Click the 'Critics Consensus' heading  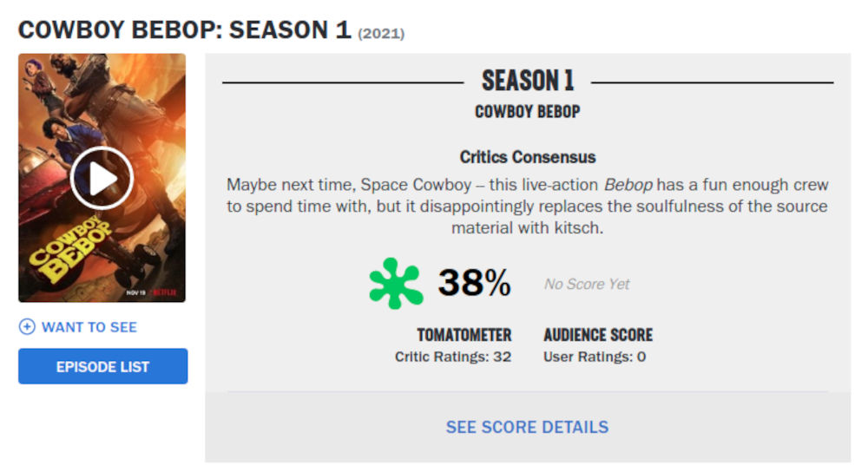coord(528,157)
